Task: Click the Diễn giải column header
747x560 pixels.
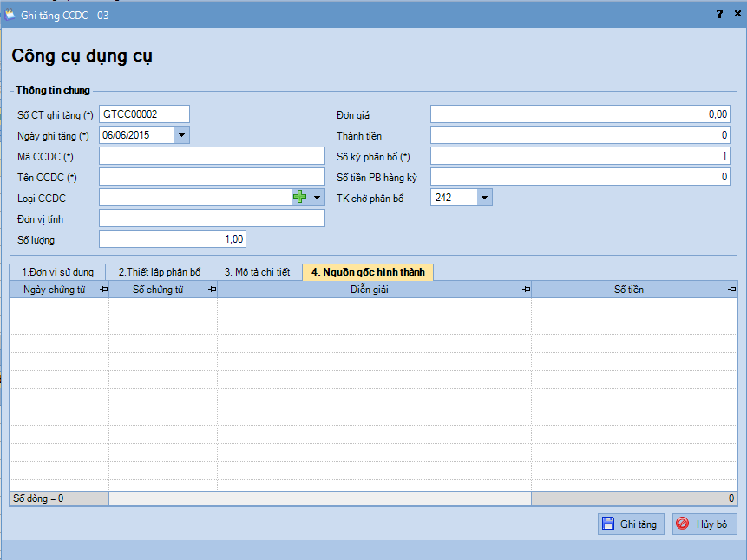Action: point(374,290)
